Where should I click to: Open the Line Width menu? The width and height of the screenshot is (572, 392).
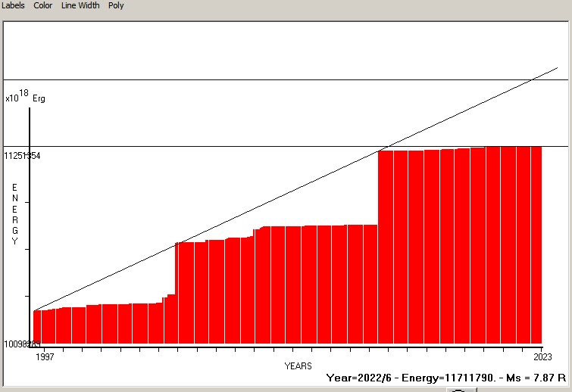[80, 5]
